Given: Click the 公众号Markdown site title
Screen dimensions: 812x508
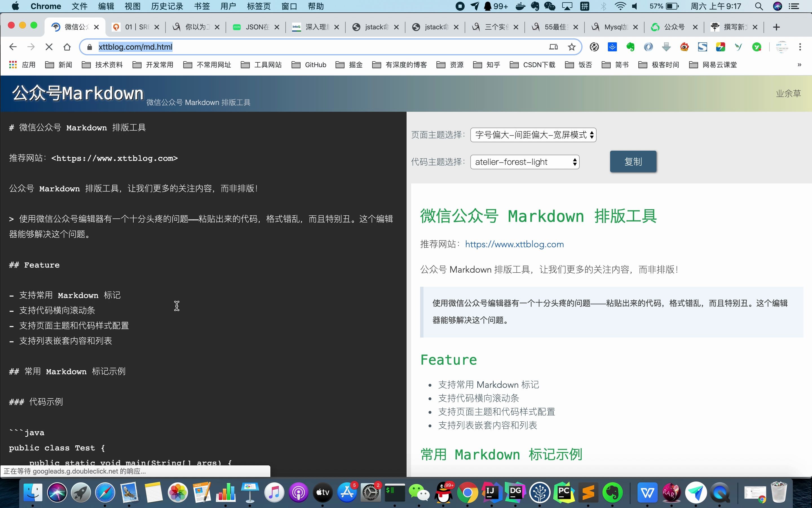Looking at the screenshot, I should (78, 93).
